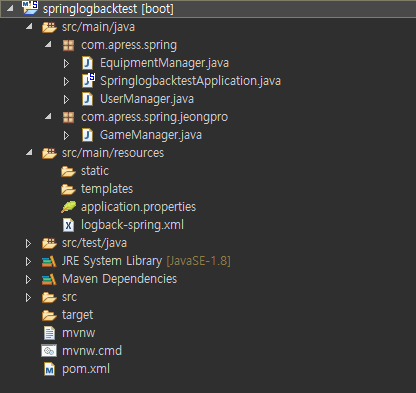Select the target folder label

(77, 315)
